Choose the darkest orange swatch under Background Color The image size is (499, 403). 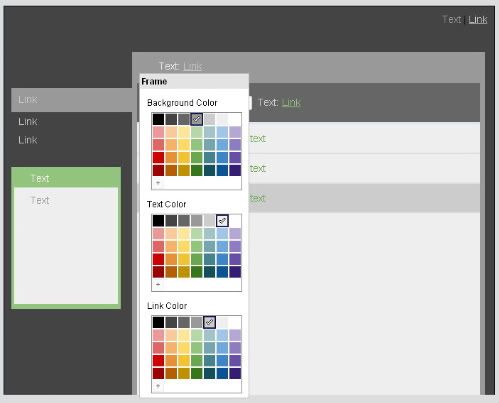[x=171, y=170]
